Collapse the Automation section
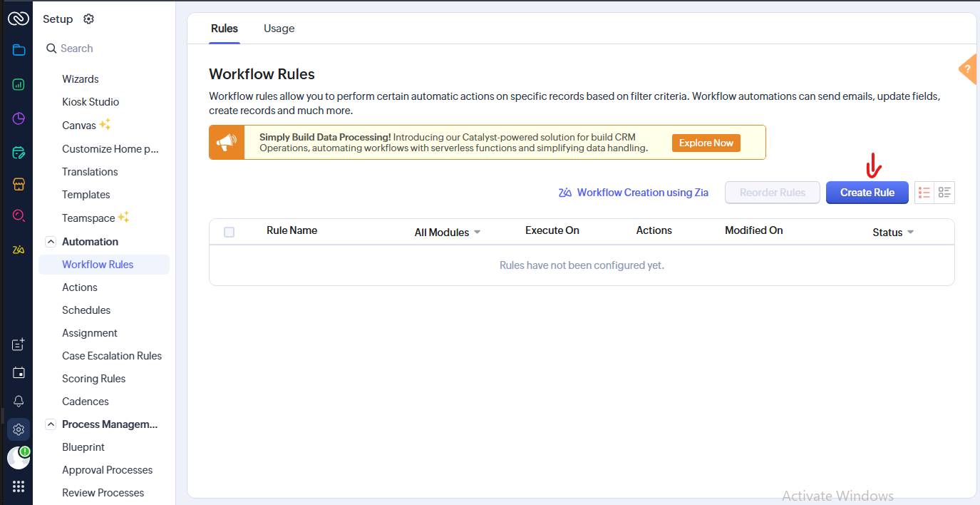The height and width of the screenshot is (505, 980). [51, 242]
